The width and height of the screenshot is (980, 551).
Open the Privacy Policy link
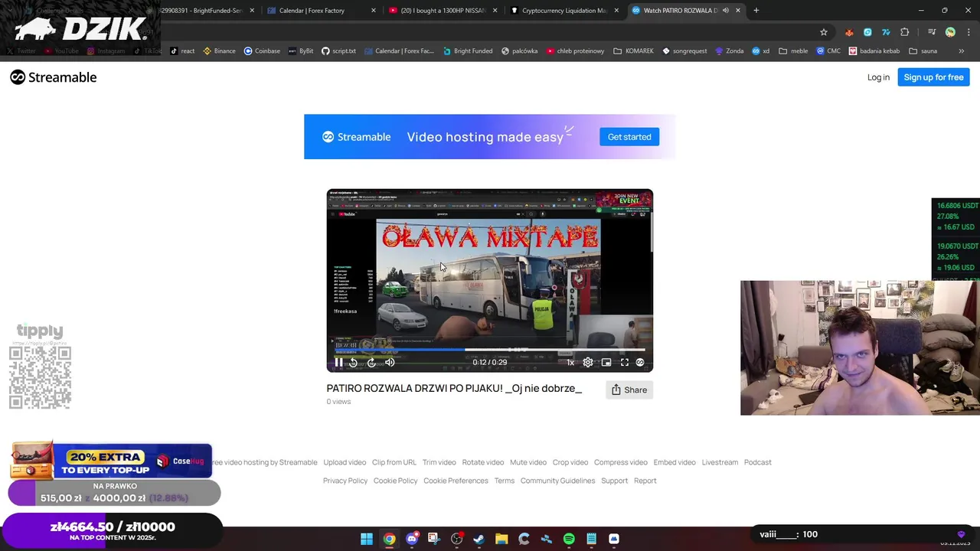coord(345,481)
